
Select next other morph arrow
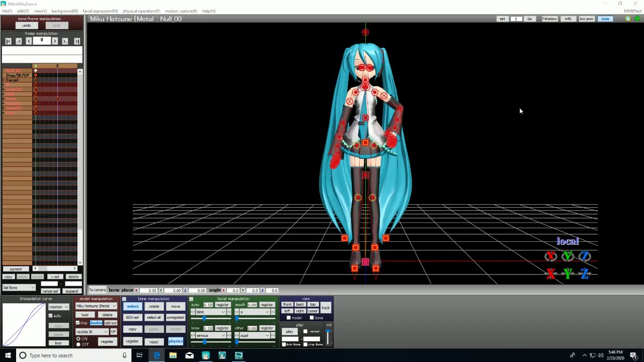click(x=273, y=335)
